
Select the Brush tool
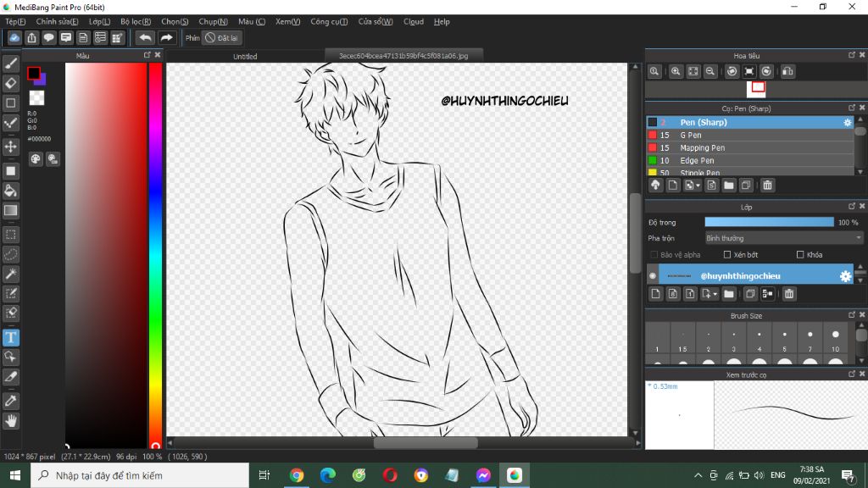[10, 64]
